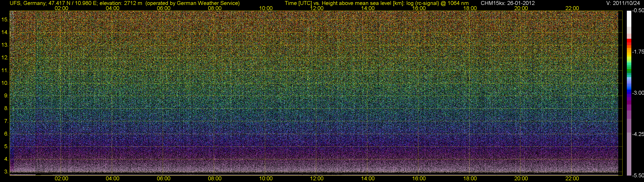Image resolution: width=644 pixels, height=182 pixels.
Task: Select 08:00 on the bottom time axis
Action: point(214,179)
